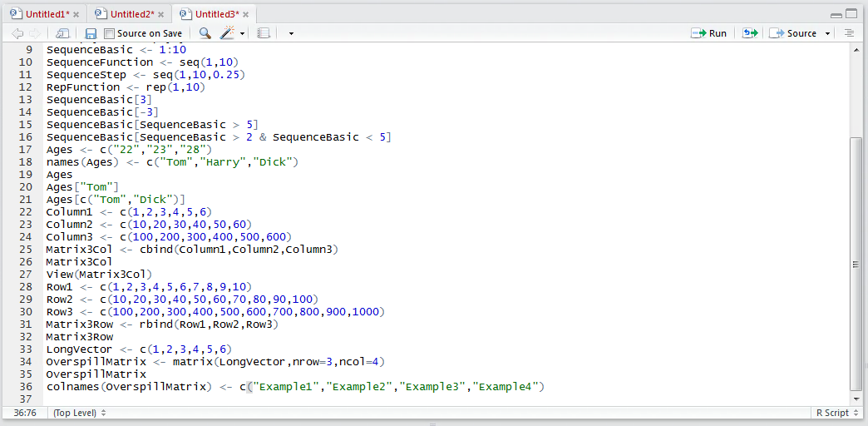Go back to previous source location
This screenshot has height=426, width=868.
pos(17,33)
